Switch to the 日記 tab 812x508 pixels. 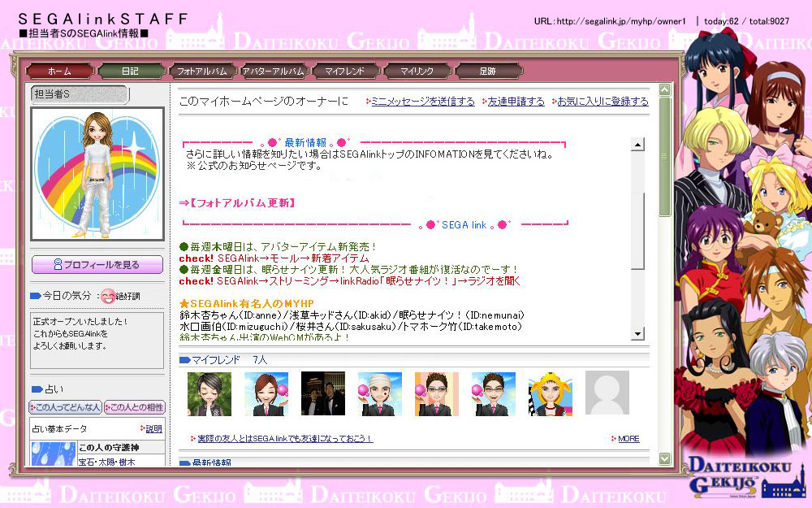click(x=130, y=72)
